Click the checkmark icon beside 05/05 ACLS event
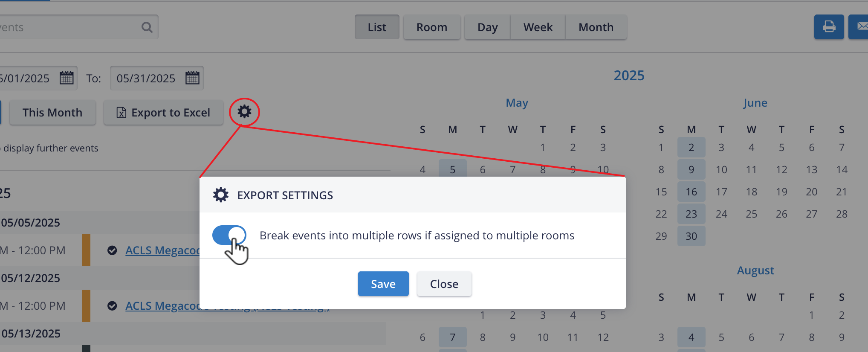Viewport: 868px width, 352px height. 112,250
